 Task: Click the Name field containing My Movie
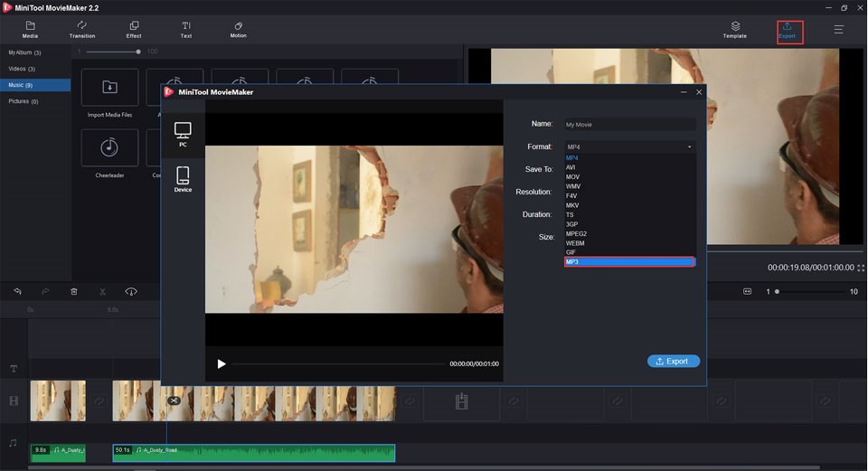click(629, 125)
